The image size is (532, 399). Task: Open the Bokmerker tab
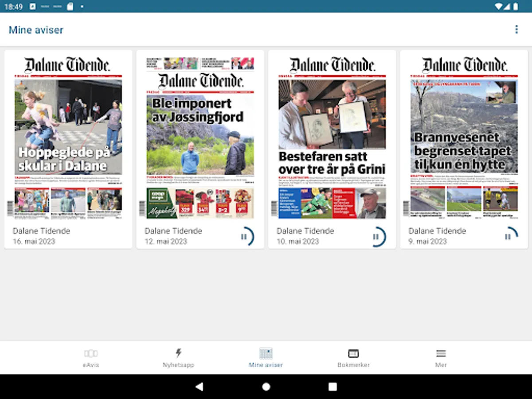pyautogui.click(x=353, y=358)
